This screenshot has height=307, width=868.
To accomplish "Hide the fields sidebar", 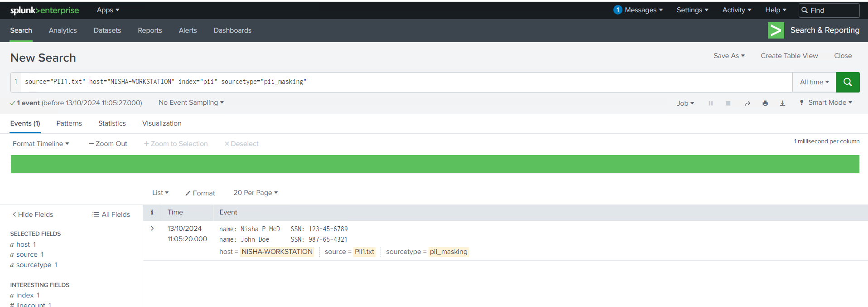I will [x=33, y=214].
